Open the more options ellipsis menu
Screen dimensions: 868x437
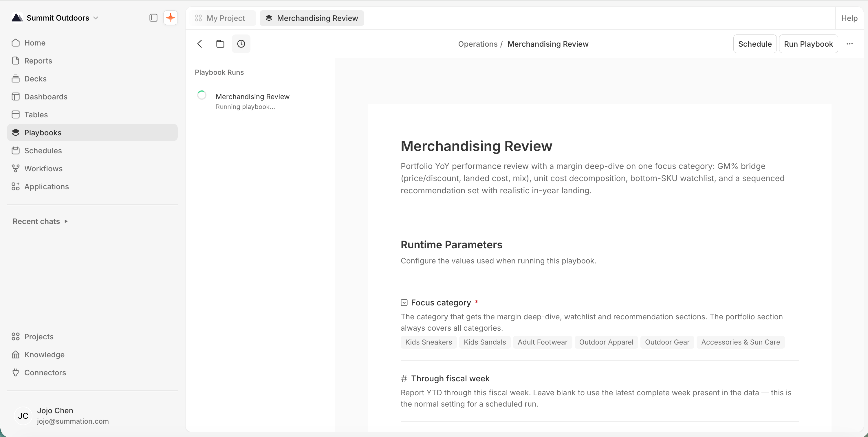[850, 44]
